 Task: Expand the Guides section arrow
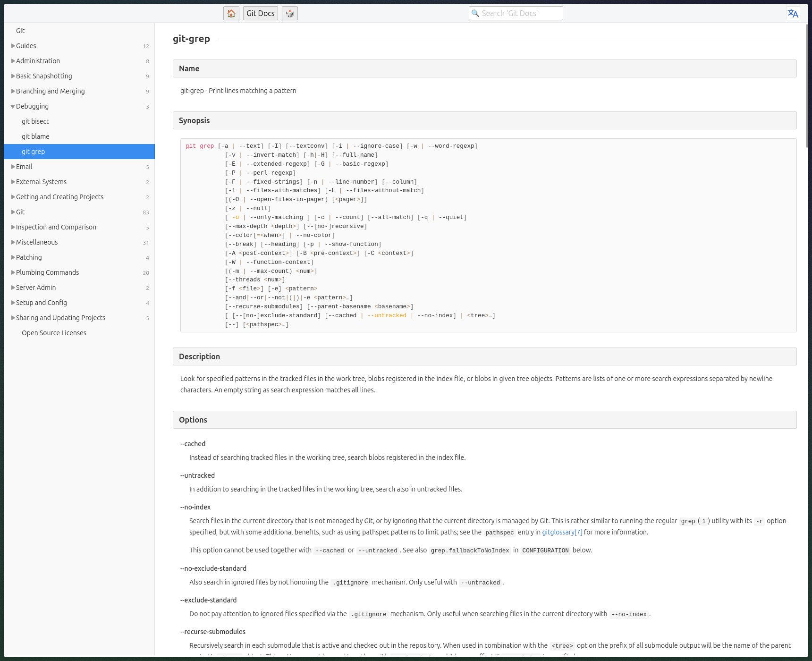click(13, 46)
